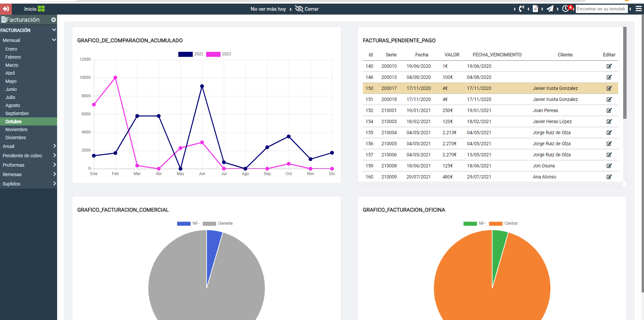Expand the Remesas submenu arrow

point(54,174)
